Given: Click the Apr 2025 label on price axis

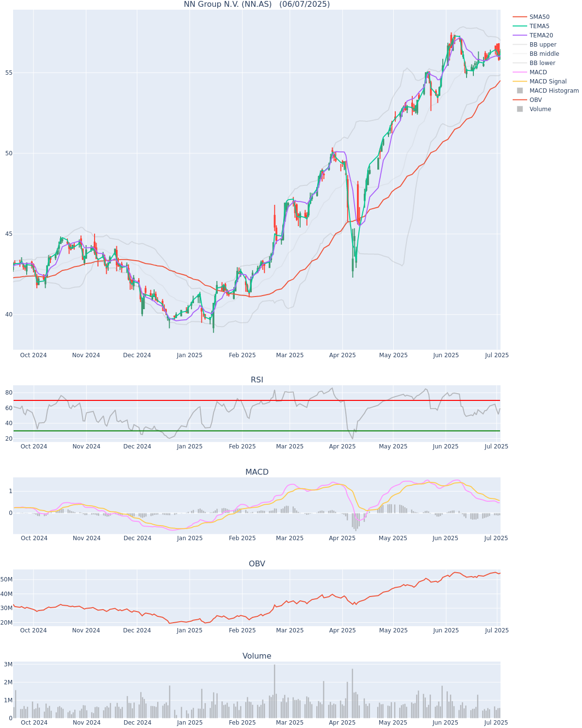Looking at the screenshot, I should [342, 355].
